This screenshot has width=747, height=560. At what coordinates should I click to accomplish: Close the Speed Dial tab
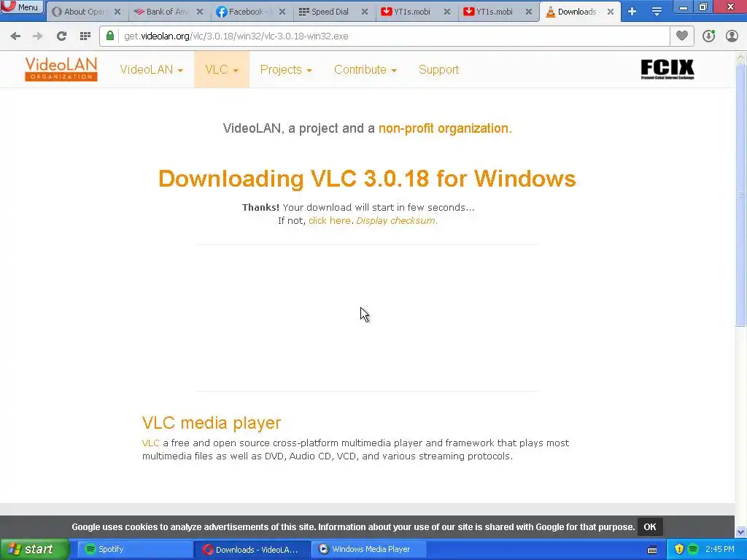coord(365,12)
